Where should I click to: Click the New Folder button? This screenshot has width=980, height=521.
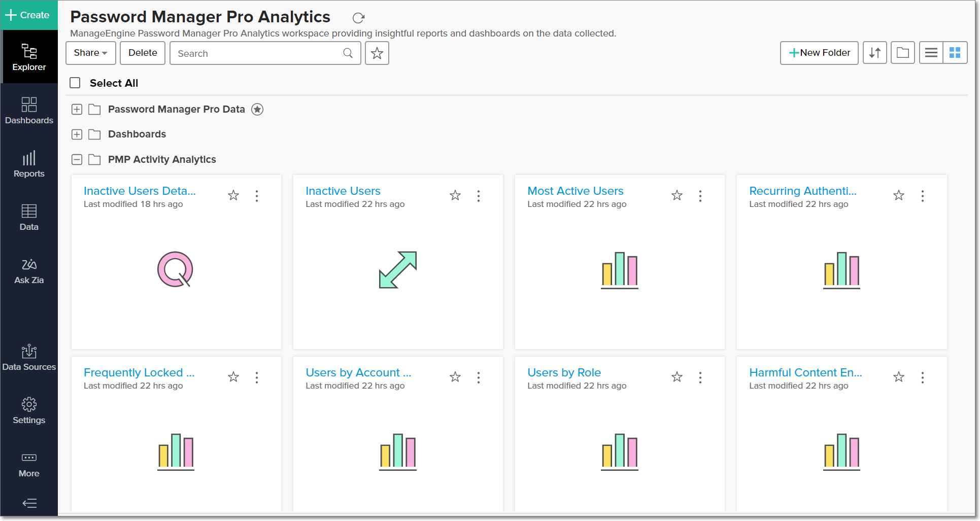coord(819,53)
